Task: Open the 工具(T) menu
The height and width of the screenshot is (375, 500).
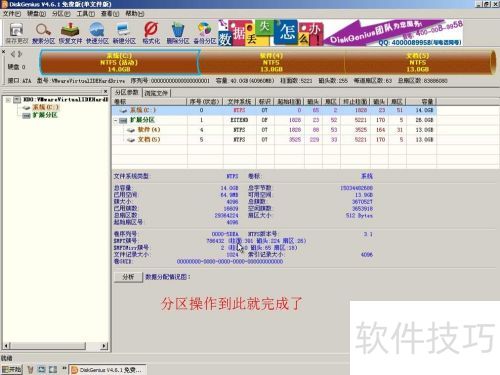Action: click(86, 14)
